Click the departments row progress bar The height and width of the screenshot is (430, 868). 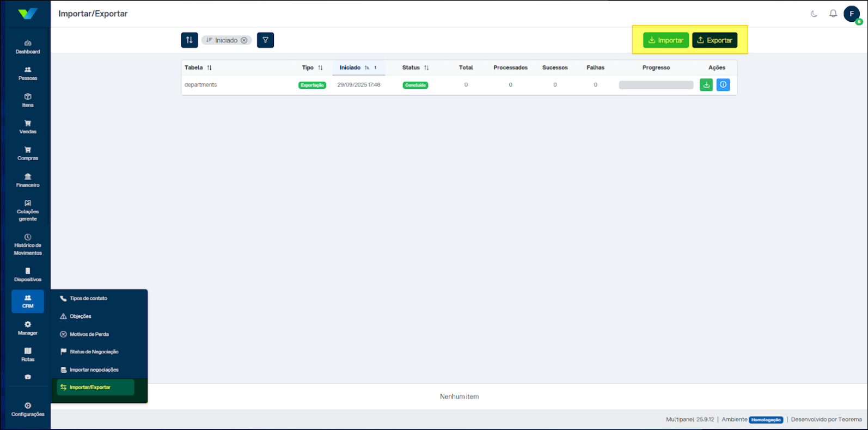(x=656, y=85)
